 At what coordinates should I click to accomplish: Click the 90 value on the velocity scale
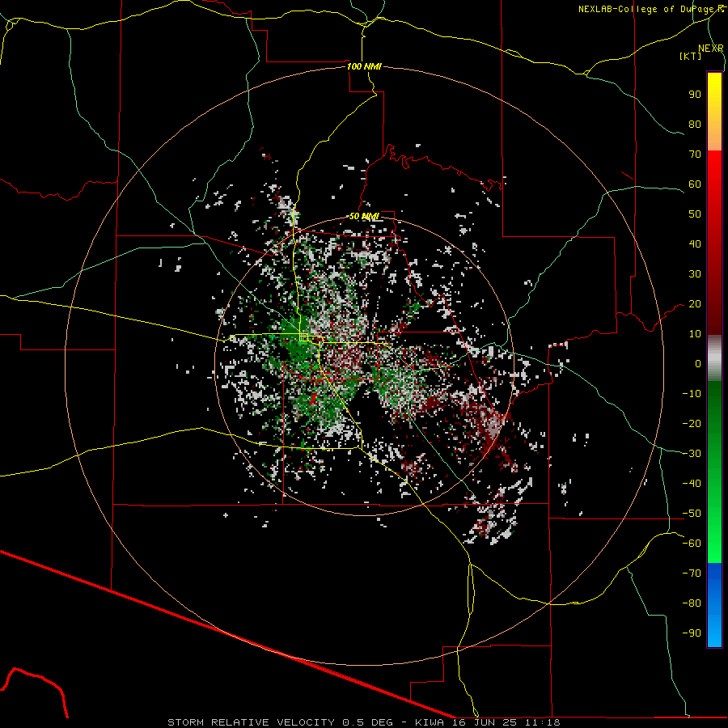[695, 95]
